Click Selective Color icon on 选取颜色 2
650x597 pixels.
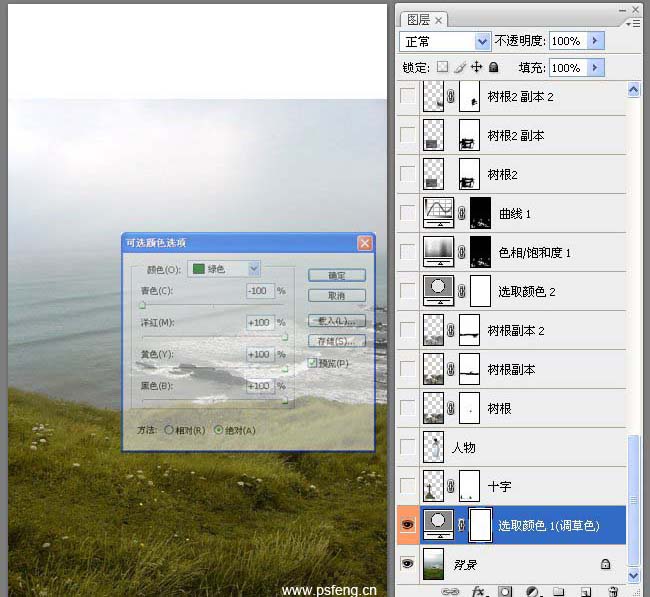coord(438,291)
